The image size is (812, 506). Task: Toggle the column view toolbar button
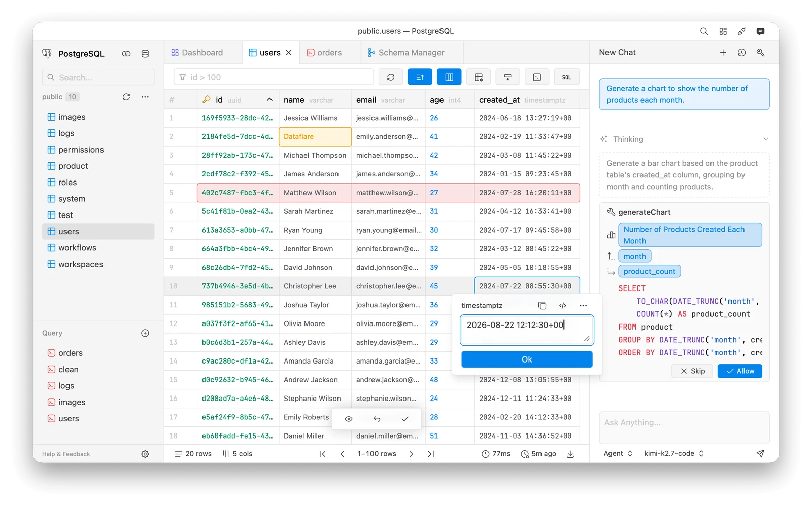(x=449, y=77)
